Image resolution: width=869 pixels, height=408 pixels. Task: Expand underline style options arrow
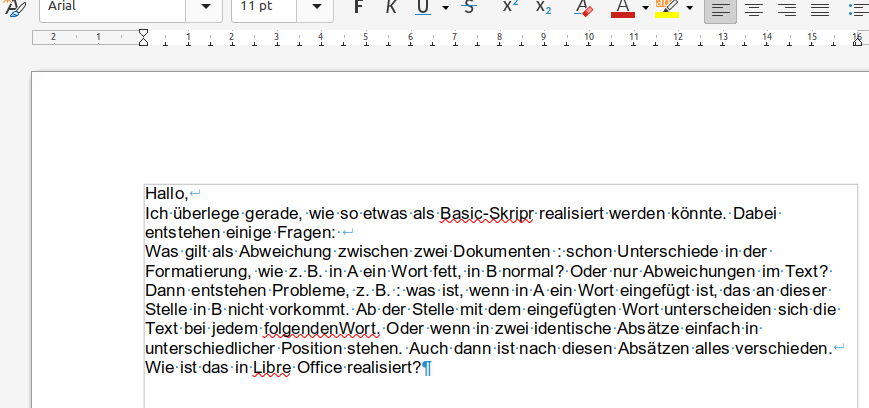pos(445,8)
